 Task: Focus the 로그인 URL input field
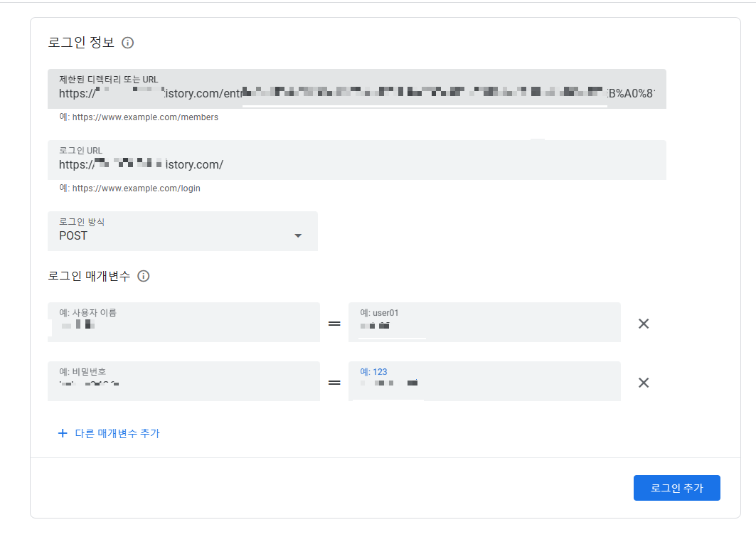tap(357, 160)
